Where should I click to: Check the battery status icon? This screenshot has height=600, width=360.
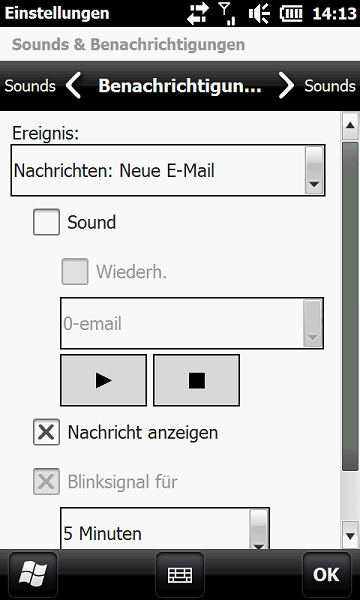(x=291, y=14)
